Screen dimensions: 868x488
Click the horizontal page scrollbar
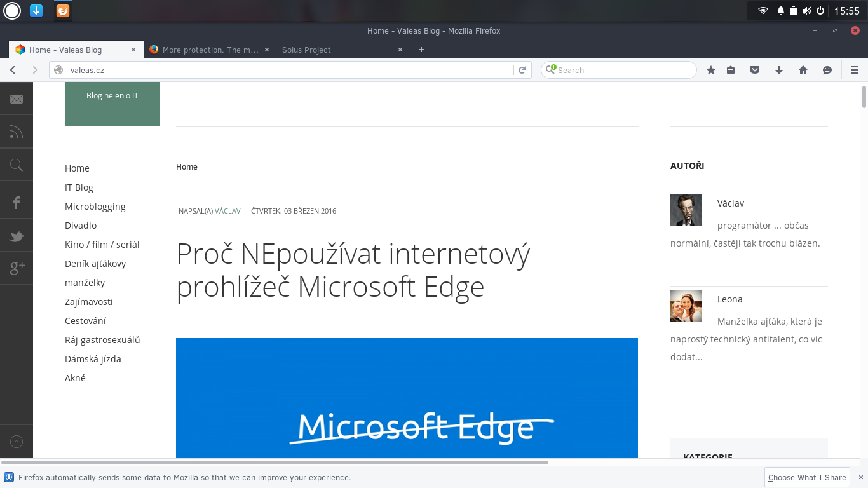(x=275, y=463)
